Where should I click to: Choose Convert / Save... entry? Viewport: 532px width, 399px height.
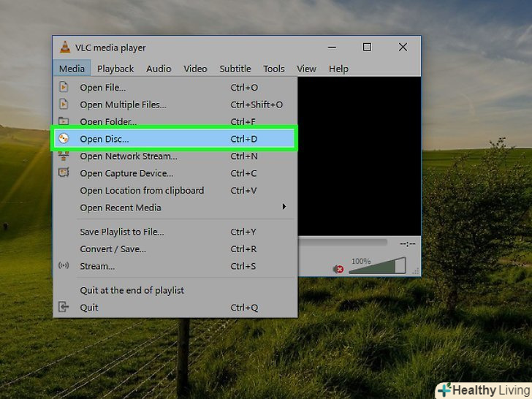pos(175,249)
